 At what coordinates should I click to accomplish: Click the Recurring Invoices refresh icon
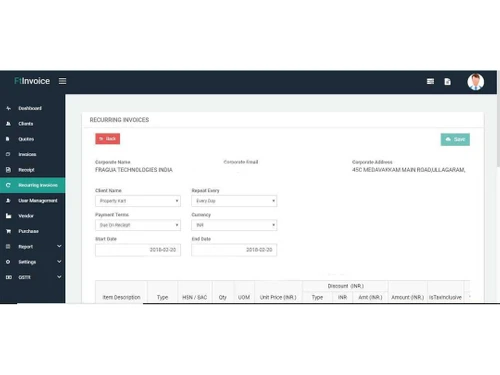8,185
